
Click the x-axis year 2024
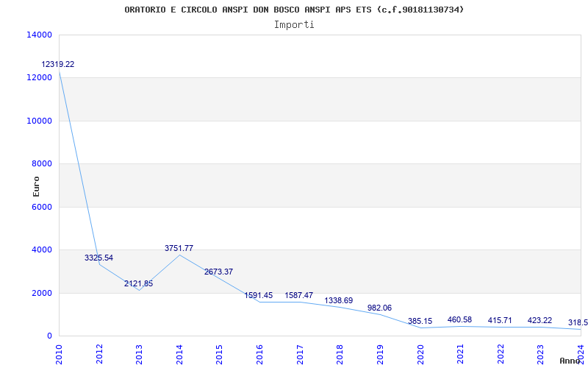click(581, 355)
